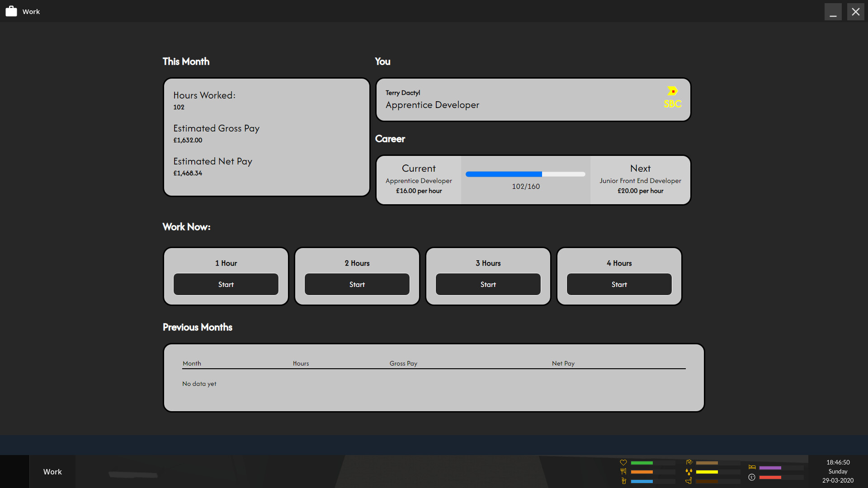Click the Month column header

[192, 363]
